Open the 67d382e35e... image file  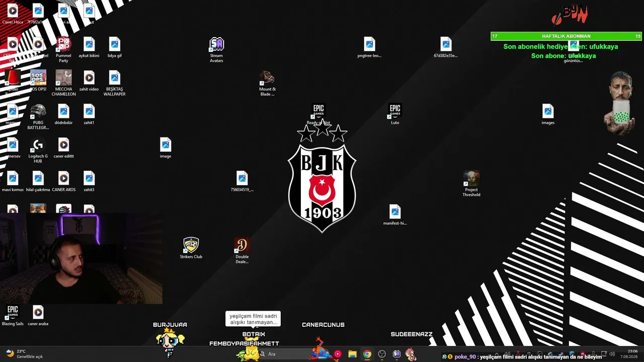click(x=446, y=47)
